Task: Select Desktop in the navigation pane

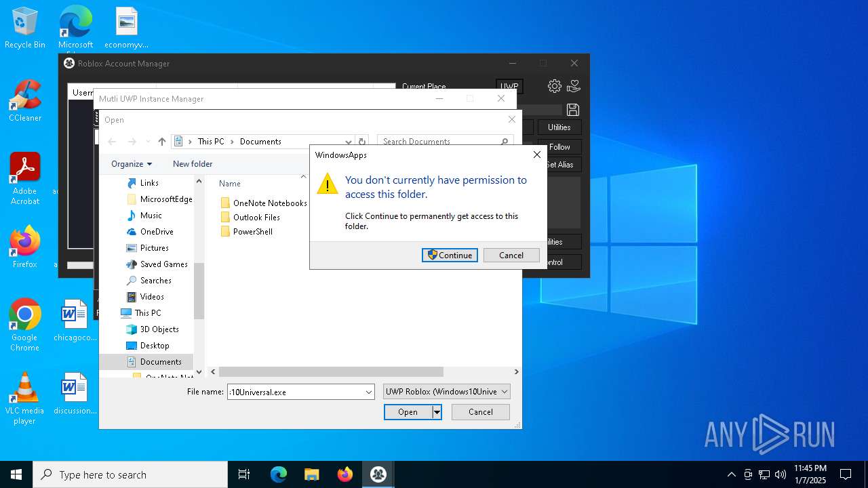Action: click(155, 346)
